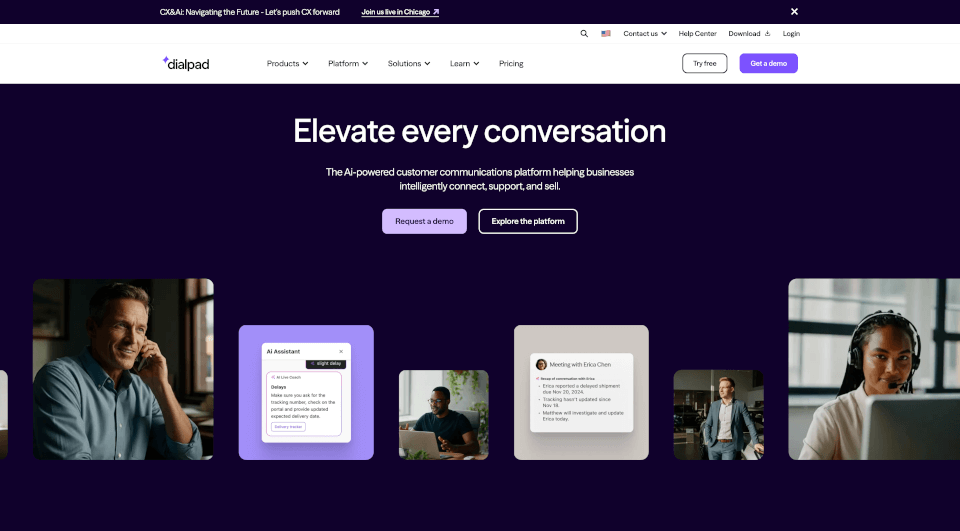Open 'Join us live in Chicago' link
960x531 pixels.
[x=400, y=12]
